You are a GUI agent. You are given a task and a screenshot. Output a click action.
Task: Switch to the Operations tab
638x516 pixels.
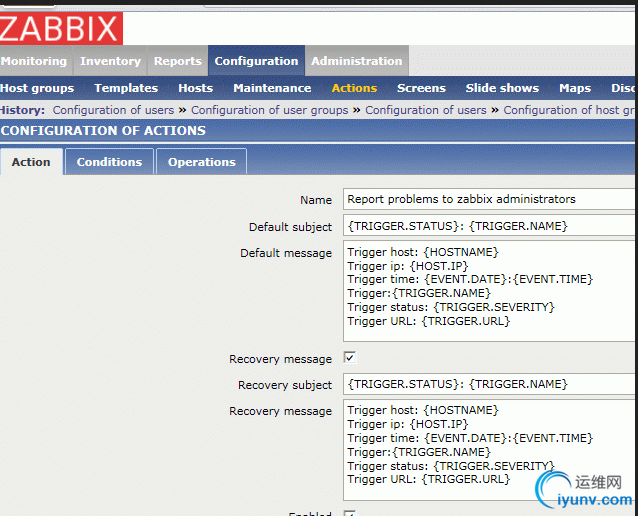point(202,162)
